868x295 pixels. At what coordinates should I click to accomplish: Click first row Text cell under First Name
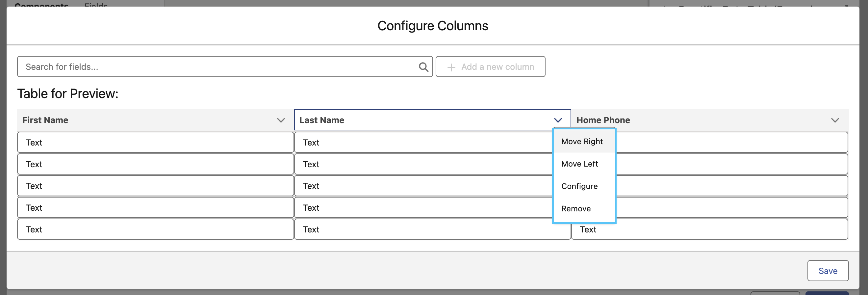[155, 143]
